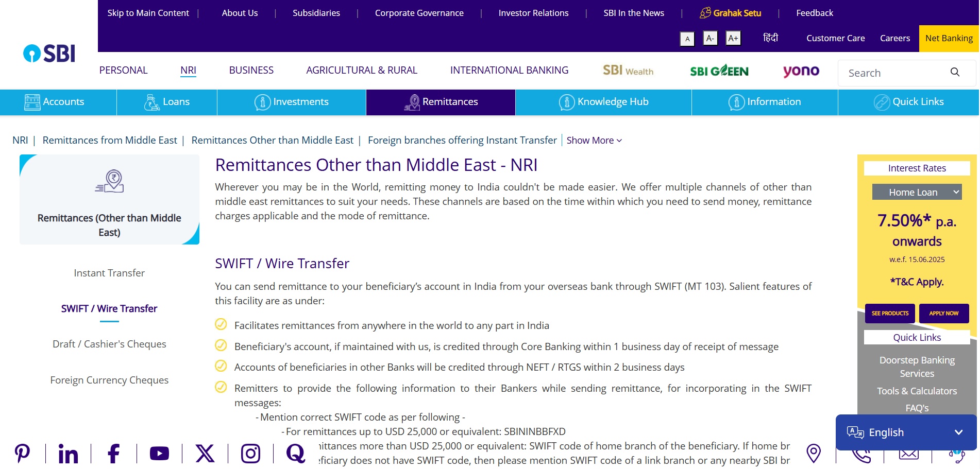
Task: Open the English language selector
Action: coord(905,432)
